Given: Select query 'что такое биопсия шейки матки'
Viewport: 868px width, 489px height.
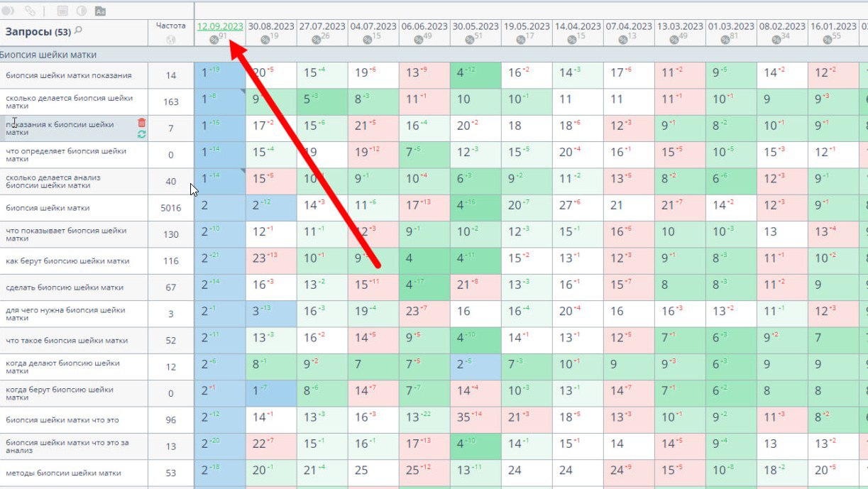Looking at the screenshot, I should pyautogui.click(x=67, y=341).
